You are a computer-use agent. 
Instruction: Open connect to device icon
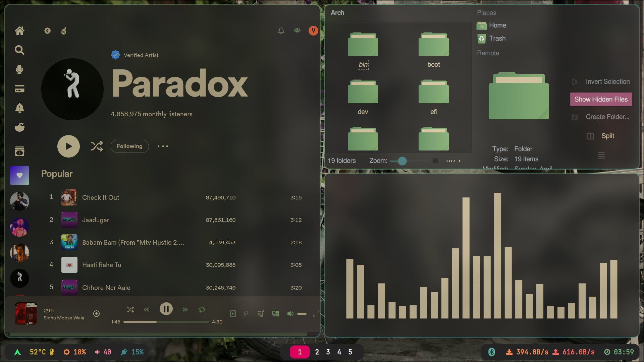click(275, 314)
